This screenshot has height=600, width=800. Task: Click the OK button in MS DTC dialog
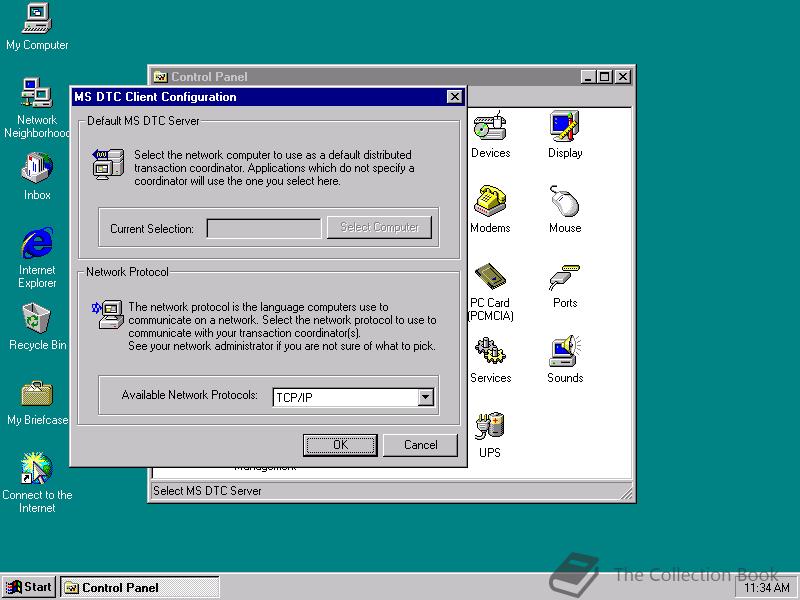pos(340,445)
